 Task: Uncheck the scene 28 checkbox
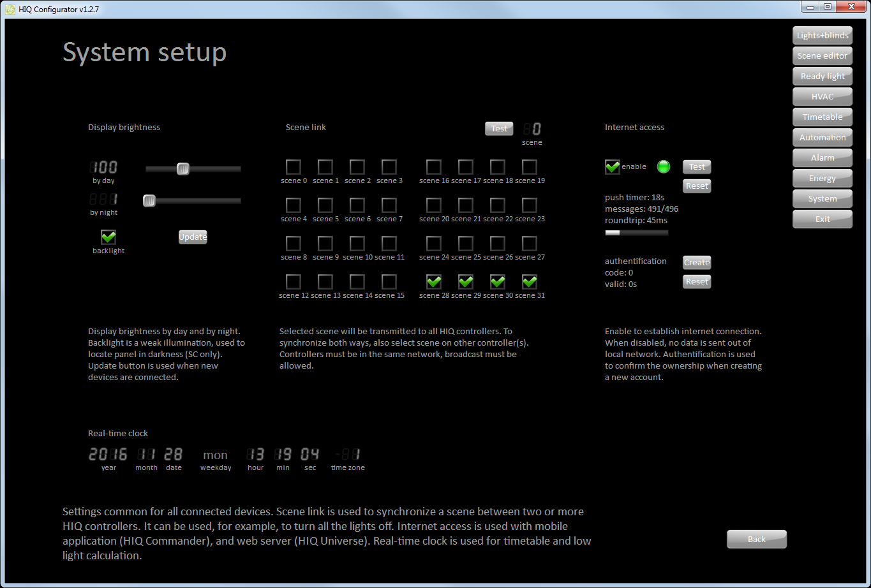434,282
